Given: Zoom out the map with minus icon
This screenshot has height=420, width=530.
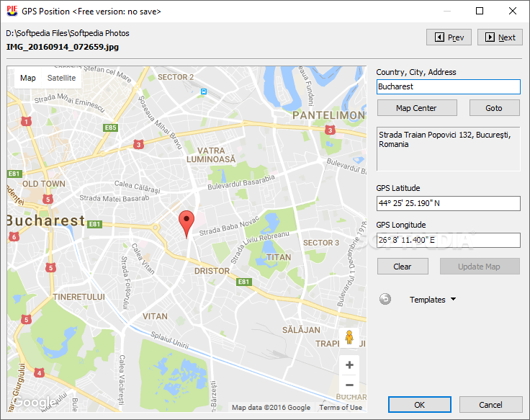Looking at the screenshot, I should [x=349, y=385].
